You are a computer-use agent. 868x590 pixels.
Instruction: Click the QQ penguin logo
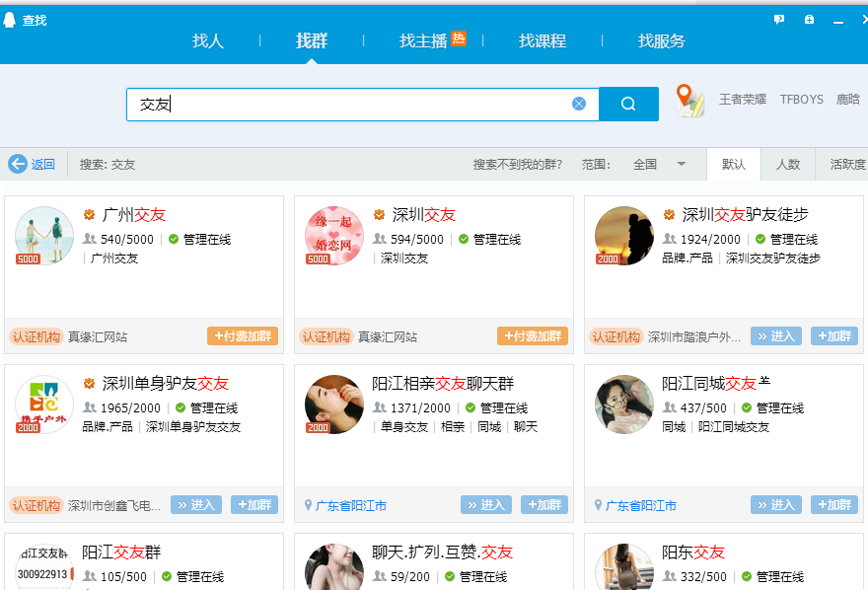click(x=10, y=20)
